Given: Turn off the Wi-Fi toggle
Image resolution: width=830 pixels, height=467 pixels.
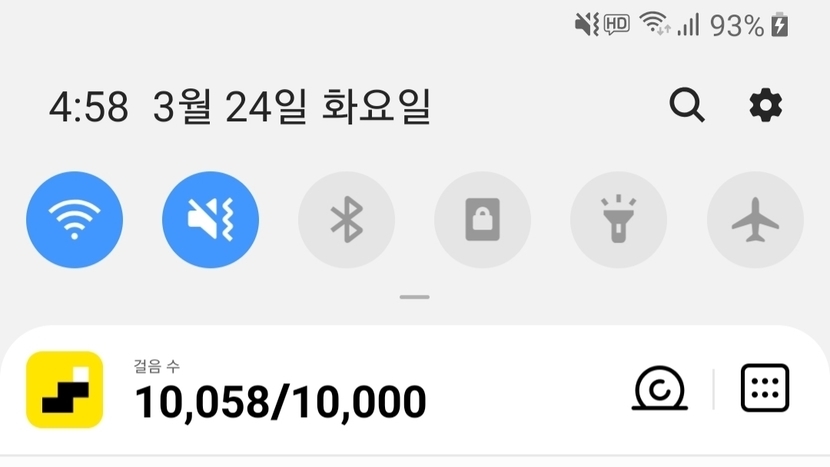Looking at the screenshot, I should click(75, 220).
